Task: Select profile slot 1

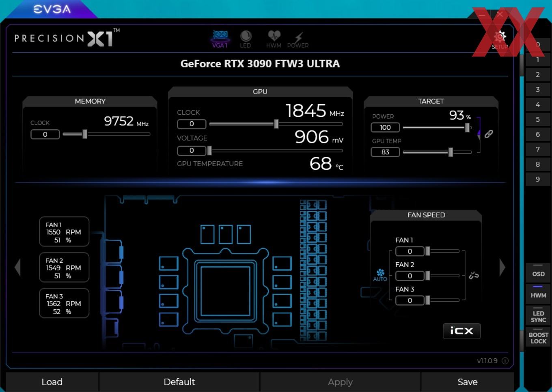Action: tap(538, 60)
